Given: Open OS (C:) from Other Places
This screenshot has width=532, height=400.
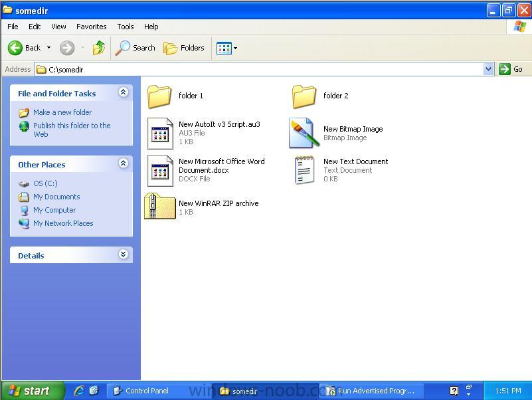Looking at the screenshot, I should [45, 183].
